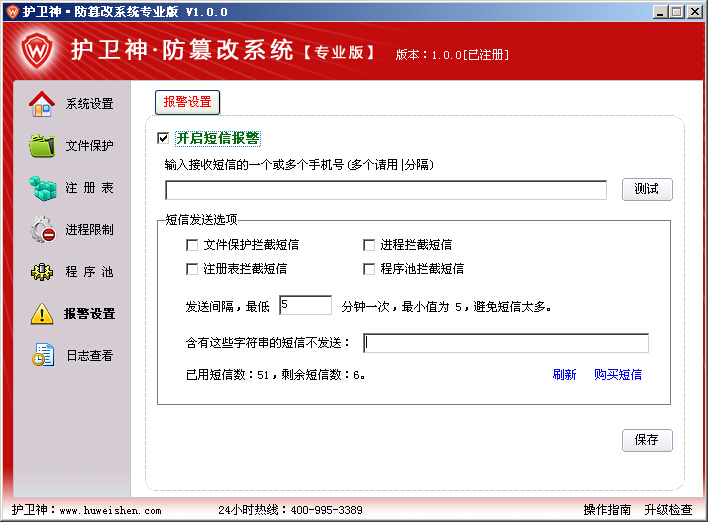Switch to the 报警设置 tab
Screen dimensions: 708x522
[x=187, y=102]
